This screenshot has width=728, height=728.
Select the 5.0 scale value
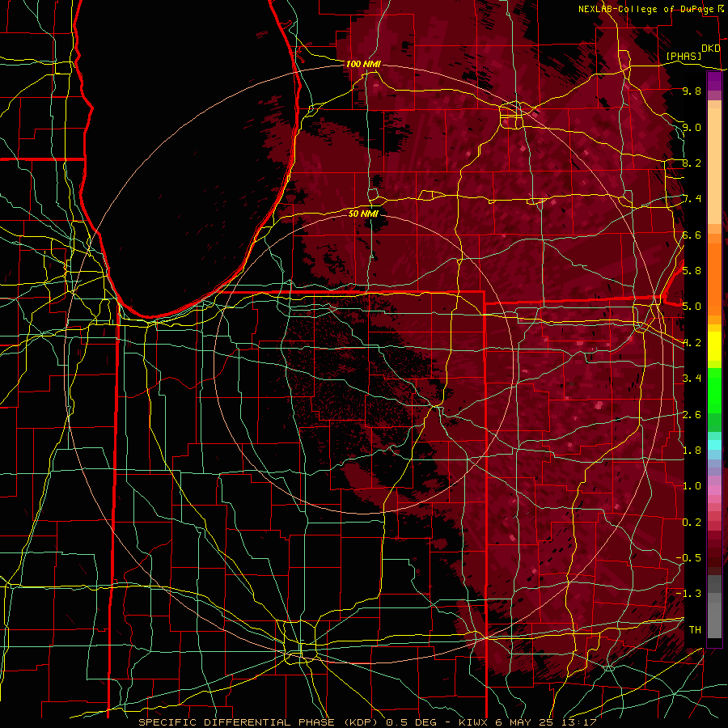[692, 307]
